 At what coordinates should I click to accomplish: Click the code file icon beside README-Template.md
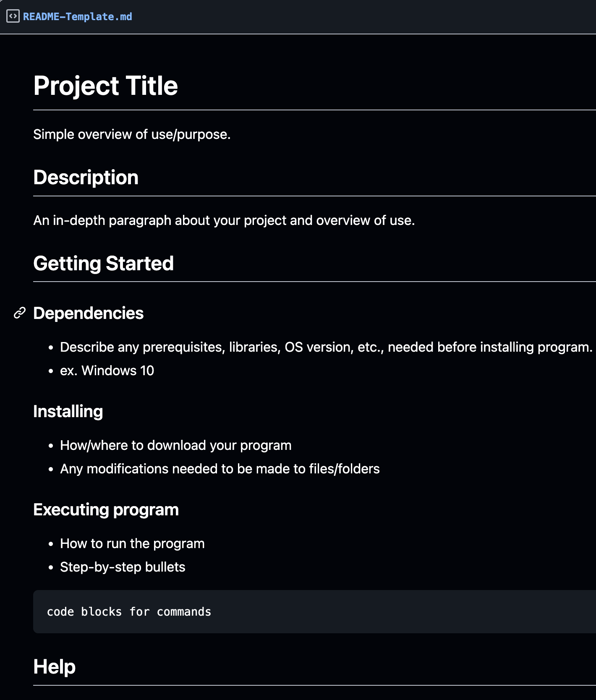click(13, 16)
